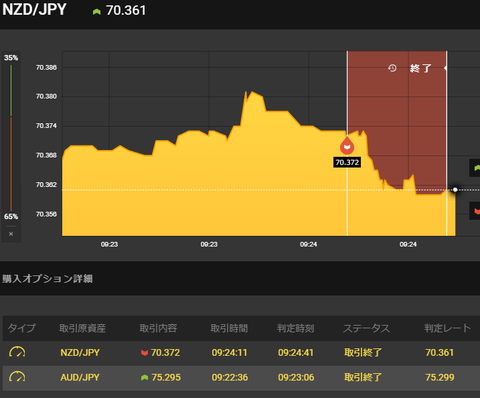The width and height of the screenshot is (480, 398).
Task: Click the 70.372 entry price in NZD/JPY row
Action: point(165,352)
